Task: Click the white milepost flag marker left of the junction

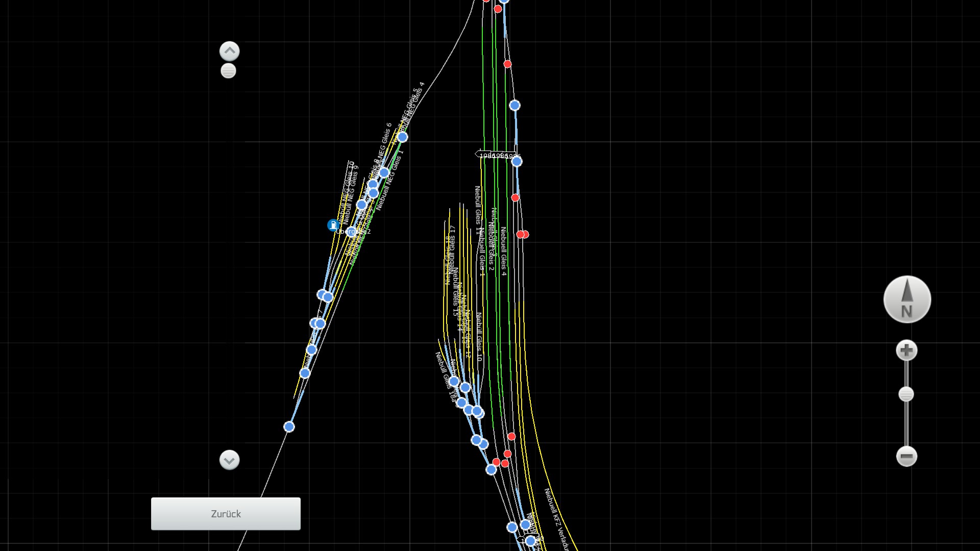Action: (x=482, y=155)
